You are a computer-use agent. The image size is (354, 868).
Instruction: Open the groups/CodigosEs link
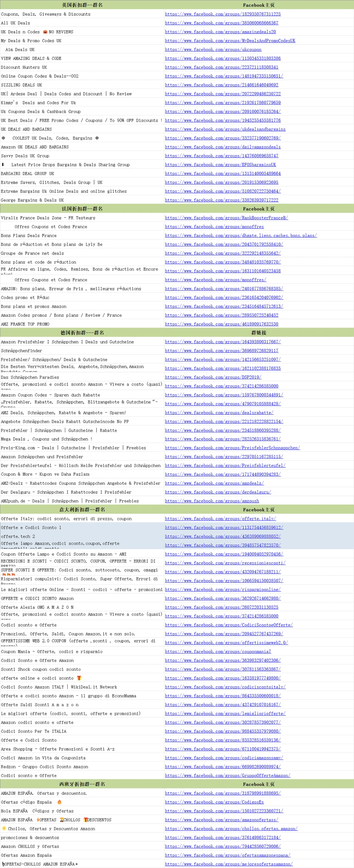pos(214,802)
